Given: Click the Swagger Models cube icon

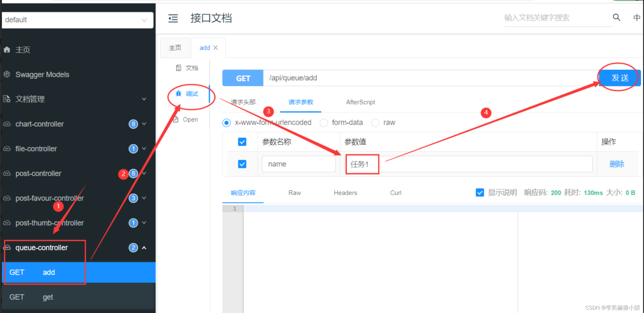Looking at the screenshot, I should point(7,74).
